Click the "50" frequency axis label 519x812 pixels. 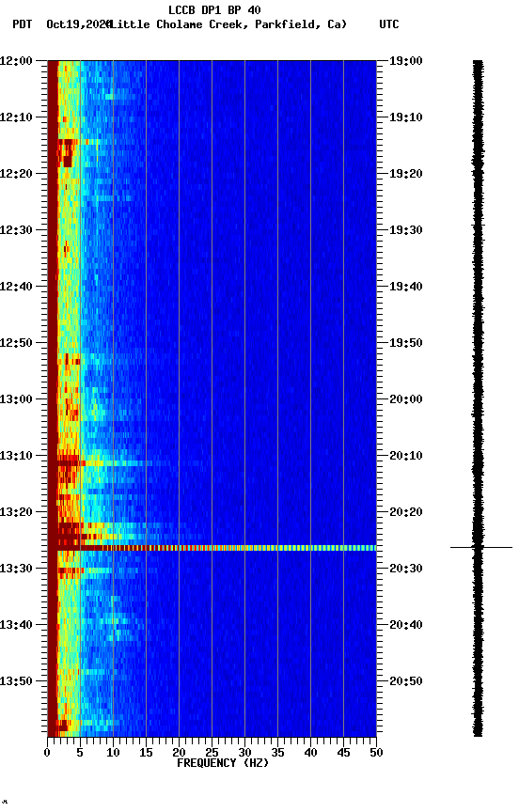tap(376, 753)
